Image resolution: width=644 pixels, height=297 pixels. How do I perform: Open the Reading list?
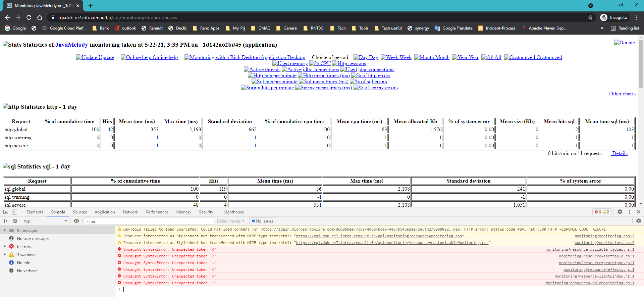625,28
